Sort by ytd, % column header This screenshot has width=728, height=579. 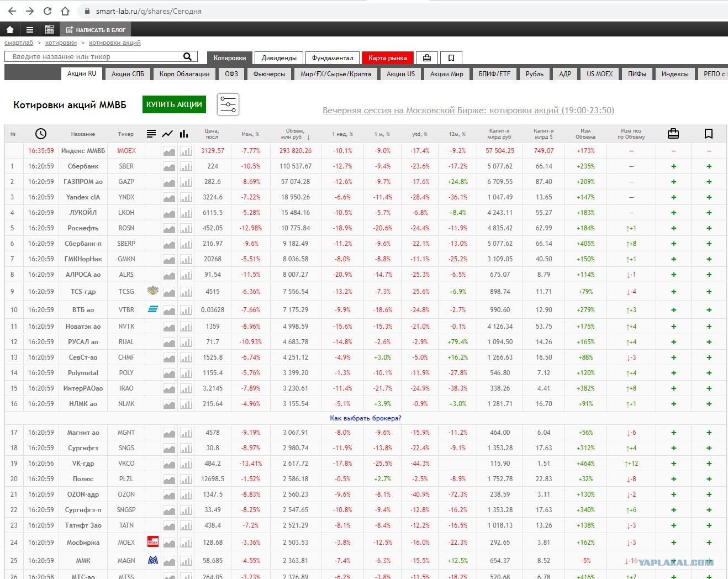pos(419,134)
